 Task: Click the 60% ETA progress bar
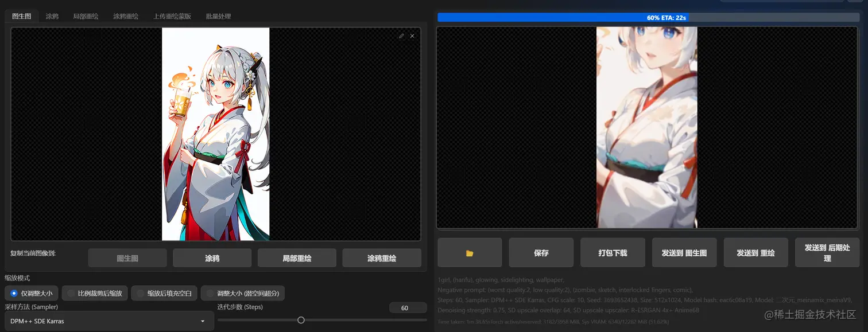coord(648,17)
